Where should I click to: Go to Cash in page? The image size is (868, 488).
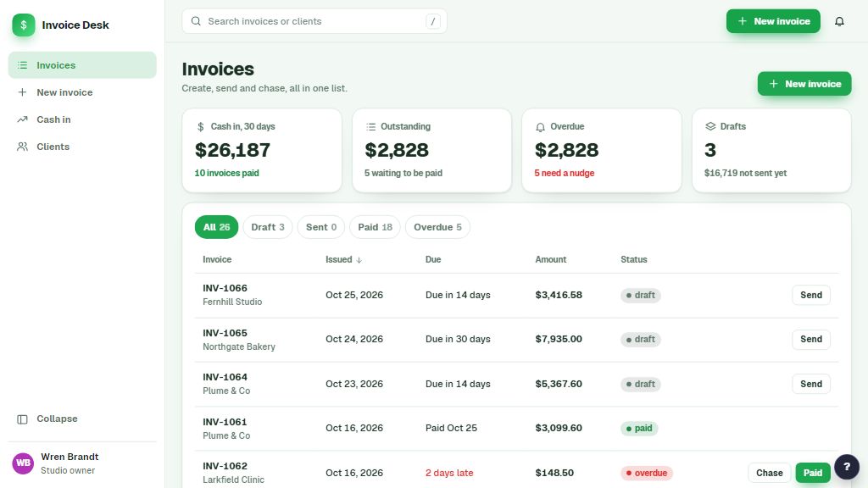point(82,119)
